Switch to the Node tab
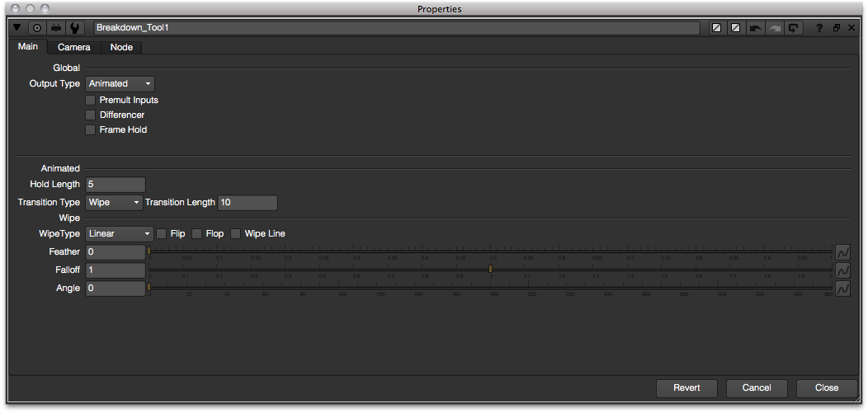868x413 pixels. (121, 48)
